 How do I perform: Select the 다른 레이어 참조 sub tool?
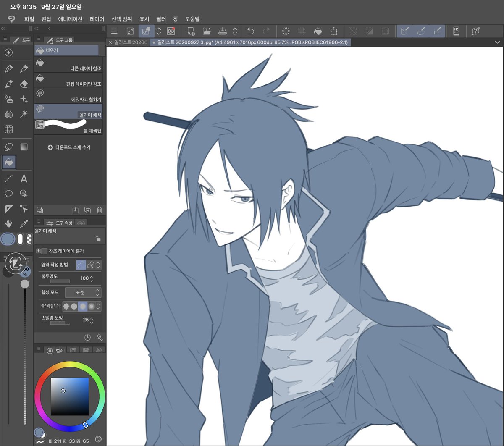tap(68, 65)
